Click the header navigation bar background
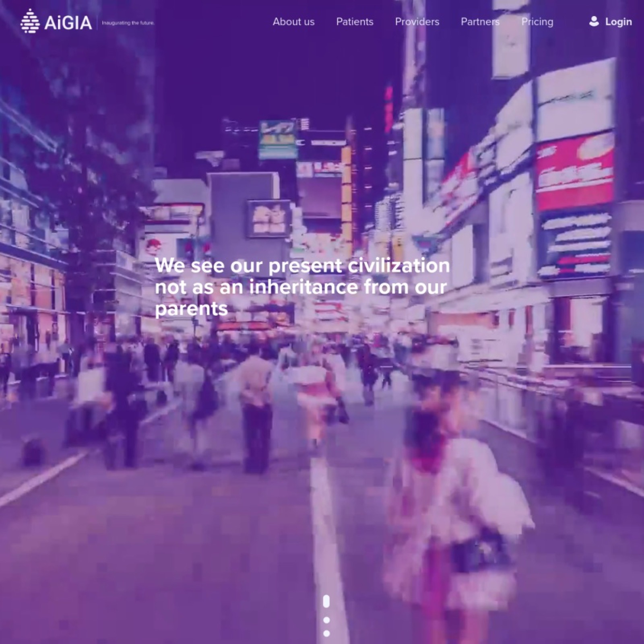644x644 pixels. point(201,22)
